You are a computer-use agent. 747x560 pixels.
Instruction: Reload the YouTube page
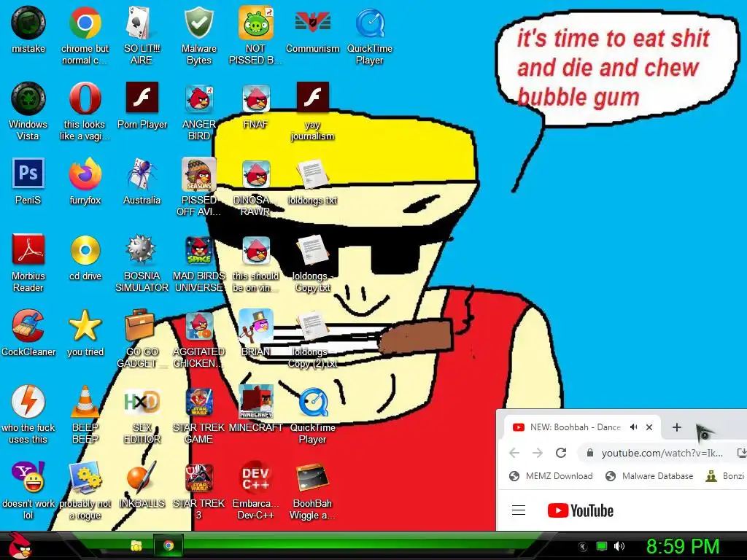tap(561, 453)
